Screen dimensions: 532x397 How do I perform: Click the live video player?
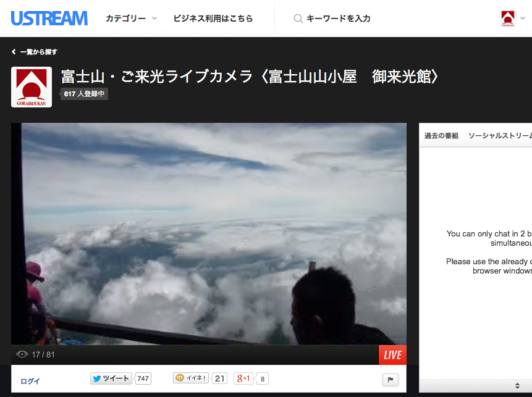(x=209, y=233)
